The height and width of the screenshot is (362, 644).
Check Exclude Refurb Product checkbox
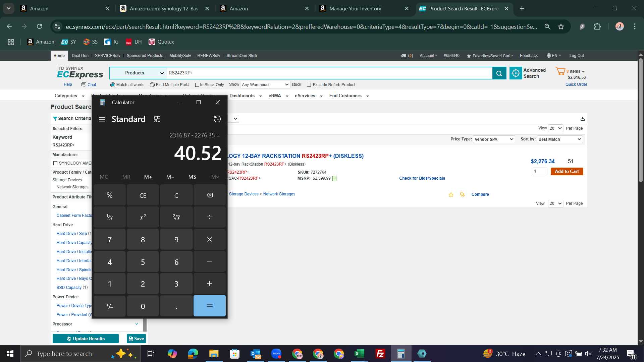pos(309,85)
